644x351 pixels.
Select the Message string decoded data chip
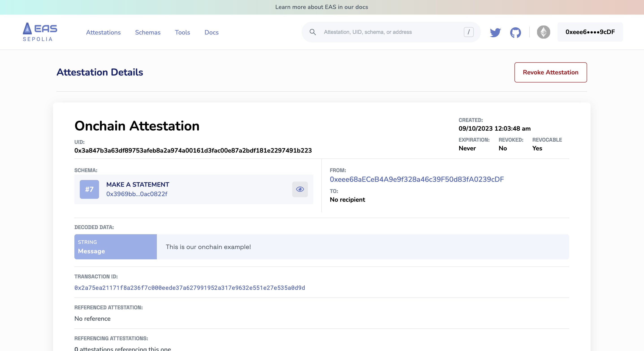click(x=115, y=247)
